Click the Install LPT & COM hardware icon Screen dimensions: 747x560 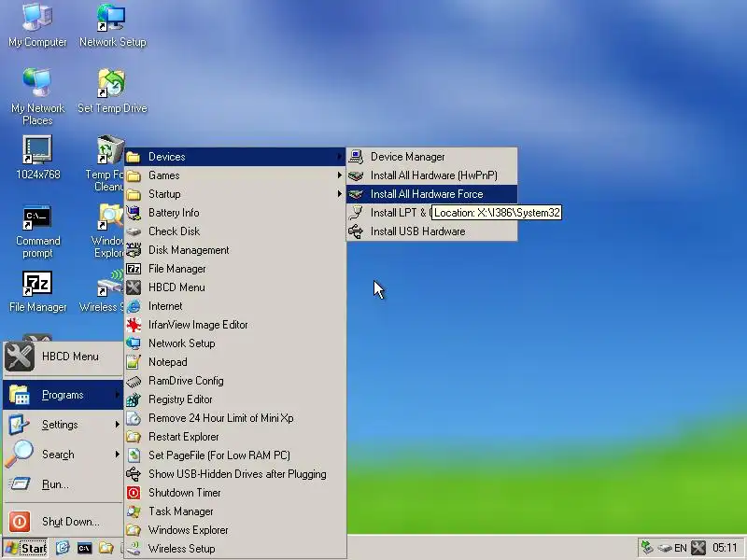356,213
